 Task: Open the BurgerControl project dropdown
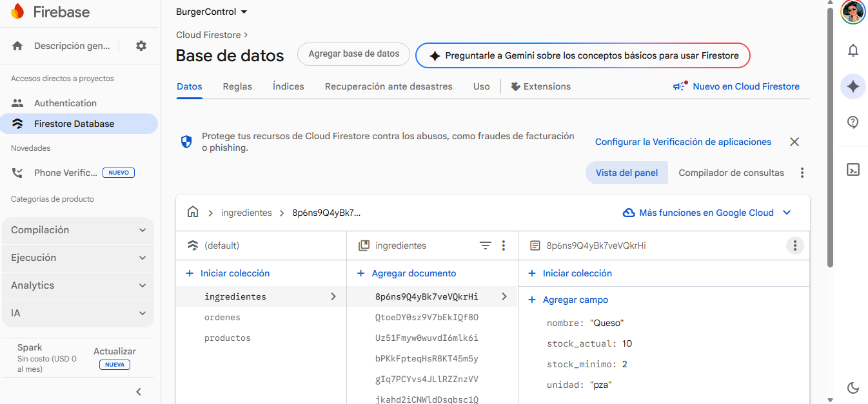pyautogui.click(x=212, y=12)
